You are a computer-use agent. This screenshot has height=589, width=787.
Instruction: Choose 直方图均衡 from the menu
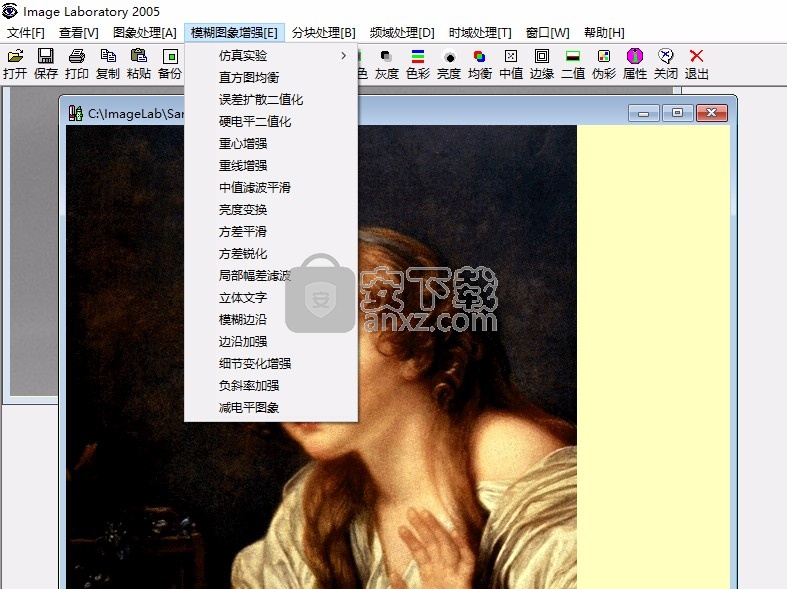(x=271, y=78)
